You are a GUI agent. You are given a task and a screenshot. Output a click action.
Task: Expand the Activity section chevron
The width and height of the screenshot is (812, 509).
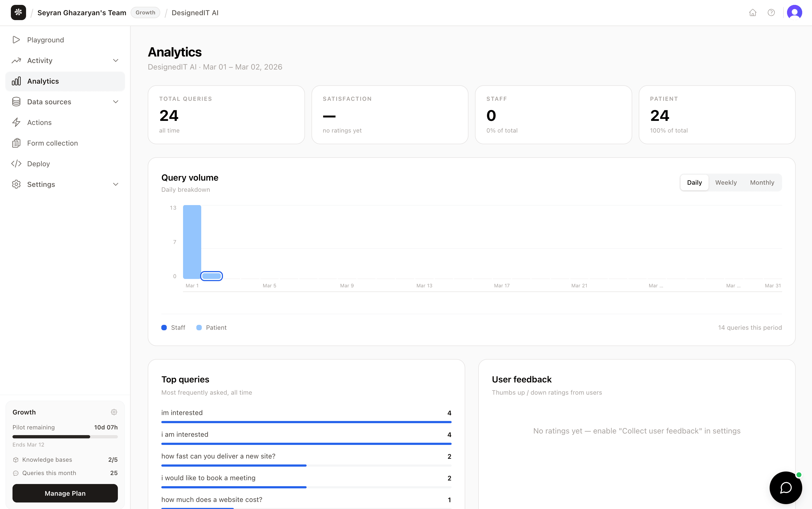coord(115,60)
